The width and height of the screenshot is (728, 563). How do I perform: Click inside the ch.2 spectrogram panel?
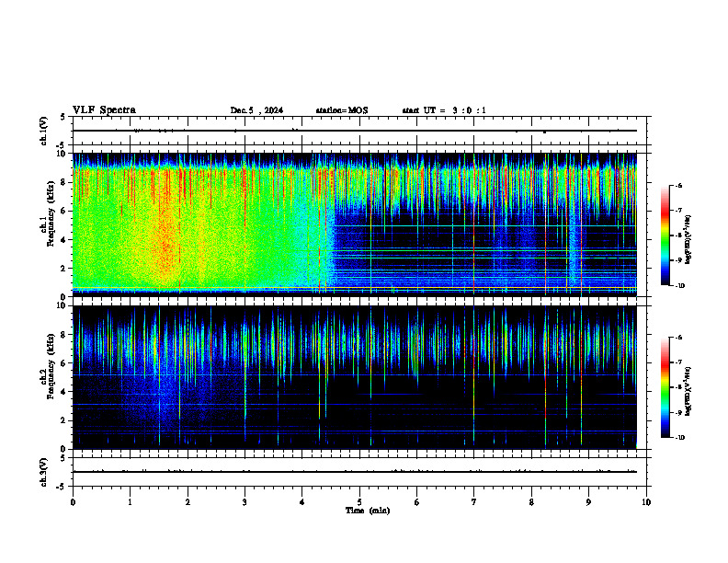click(355, 377)
